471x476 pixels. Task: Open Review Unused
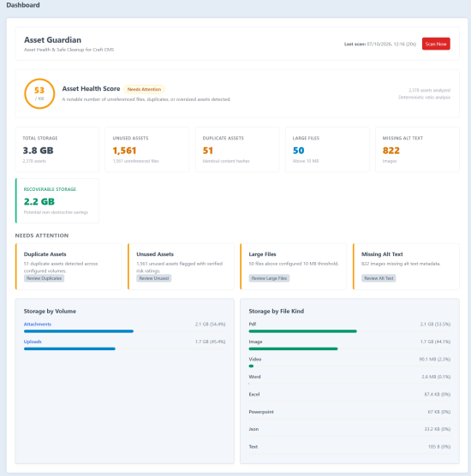[153, 278]
